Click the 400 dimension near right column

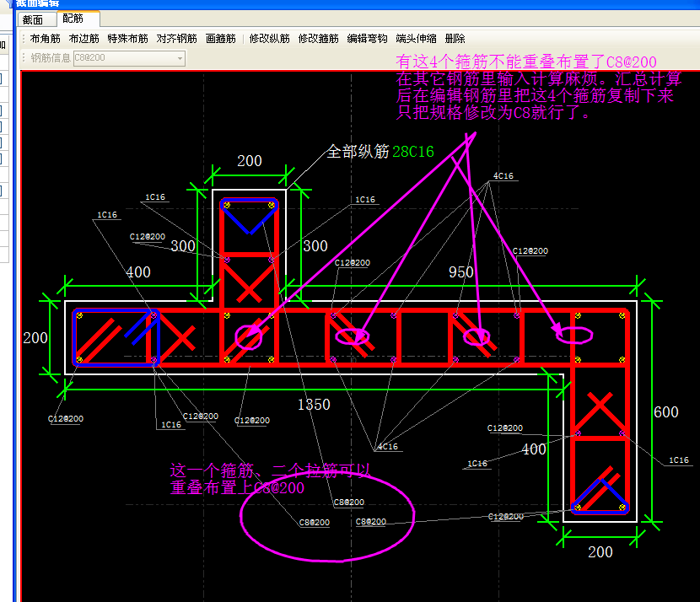534,449
